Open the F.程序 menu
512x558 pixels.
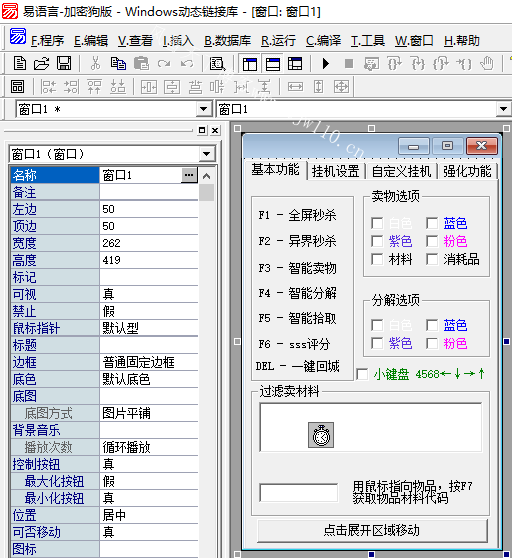pyautogui.click(x=47, y=41)
